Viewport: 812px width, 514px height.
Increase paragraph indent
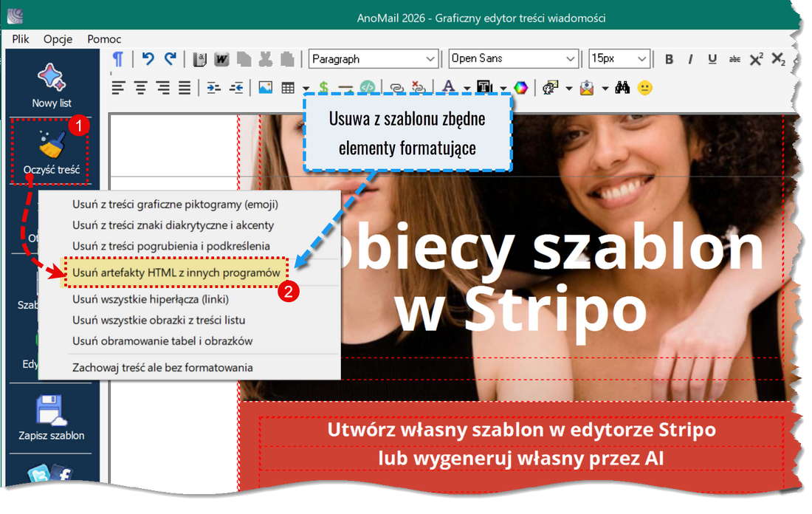pos(214,88)
